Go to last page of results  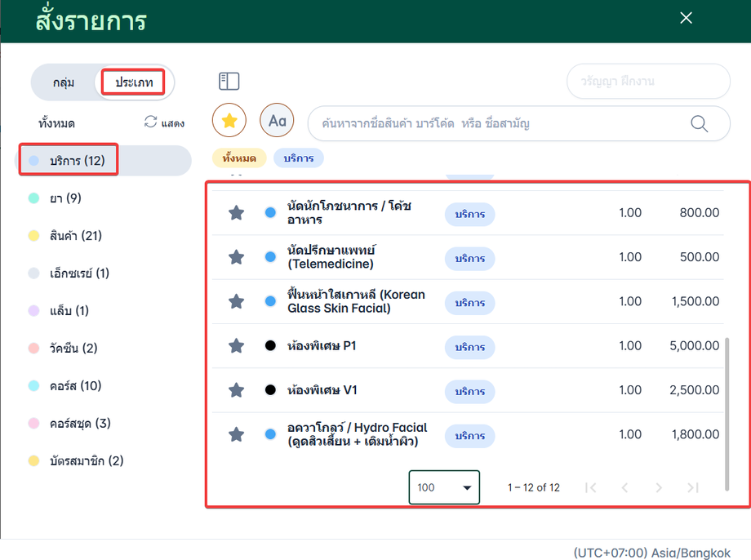coord(693,487)
